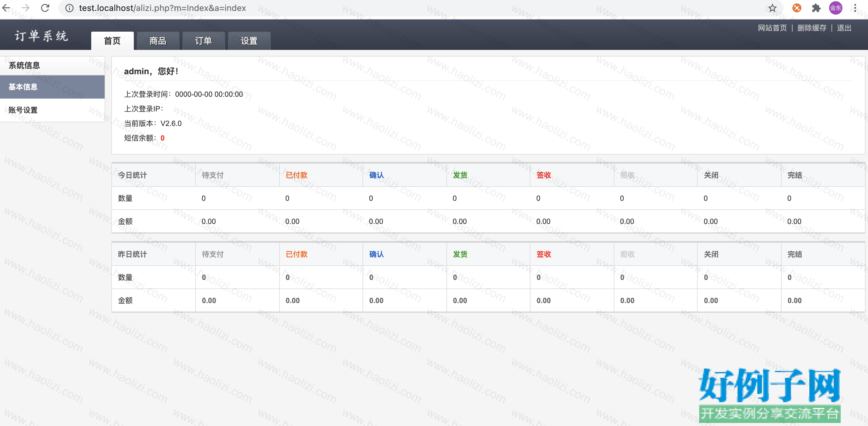Select 基本信息 in the sidebar

52,87
